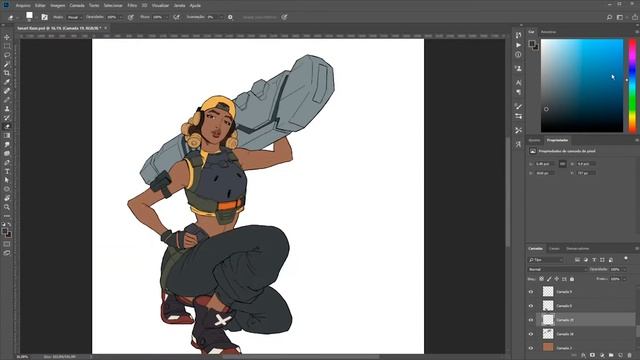Toggle lock all padlock icon
Viewport: 640px width, 360px height.
[x=572, y=279]
